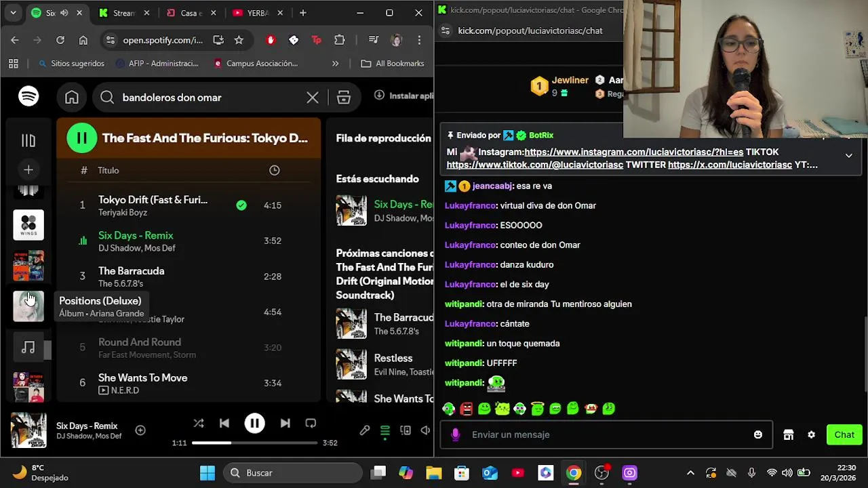Image resolution: width=868 pixels, height=488 pixels.
Task: Collapse Your Library sidebar icon
Action: 28,140
